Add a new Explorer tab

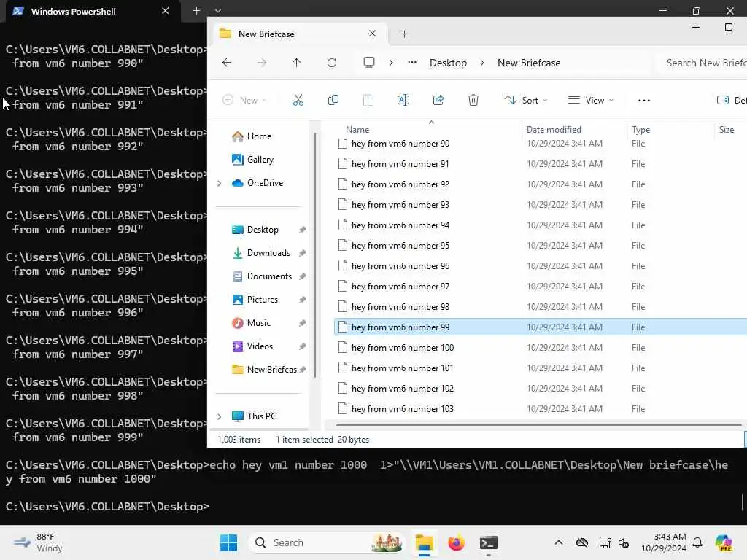coord(404,34)
